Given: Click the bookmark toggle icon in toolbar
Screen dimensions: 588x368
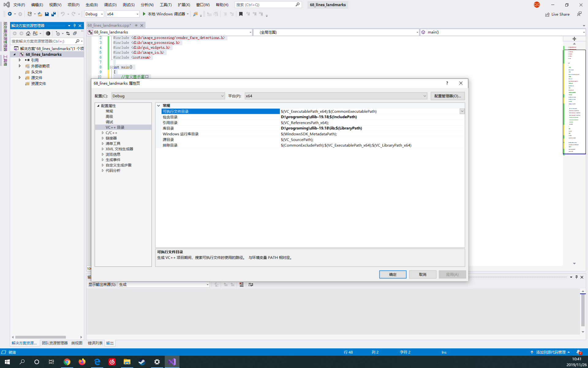Looking at the screenshot, I should (241, 14).
